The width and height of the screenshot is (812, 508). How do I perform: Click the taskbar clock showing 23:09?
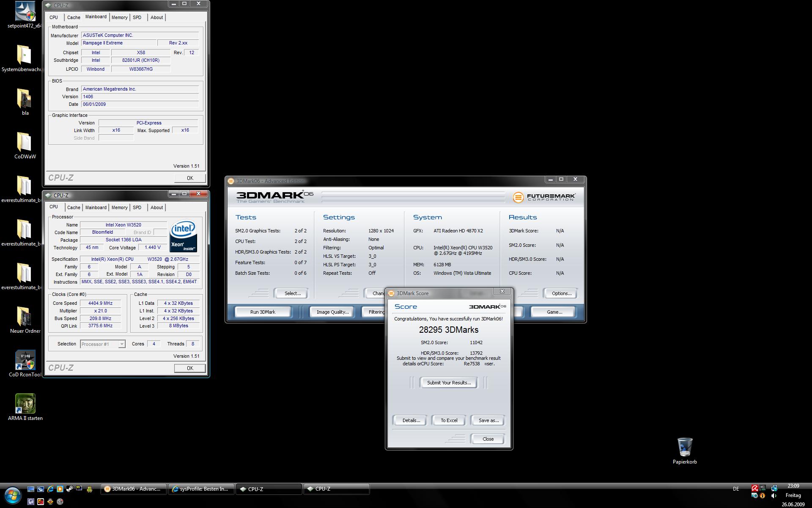793,486
